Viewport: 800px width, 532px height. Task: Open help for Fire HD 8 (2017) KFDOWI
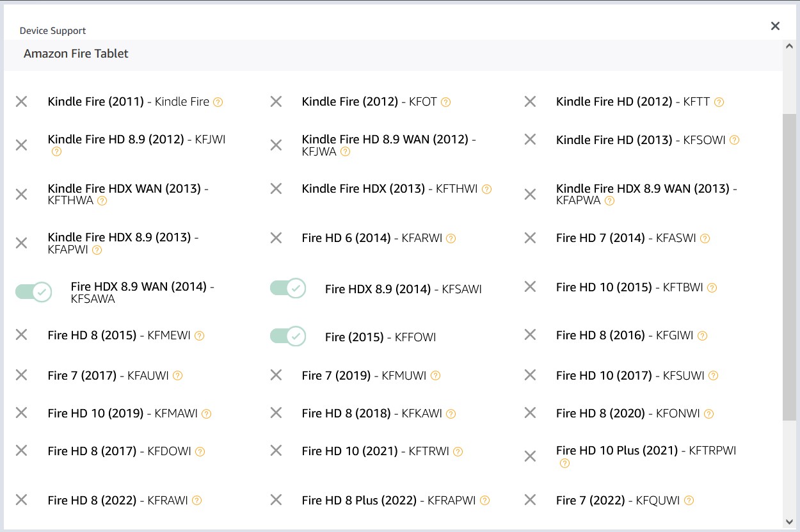(200, 451)
